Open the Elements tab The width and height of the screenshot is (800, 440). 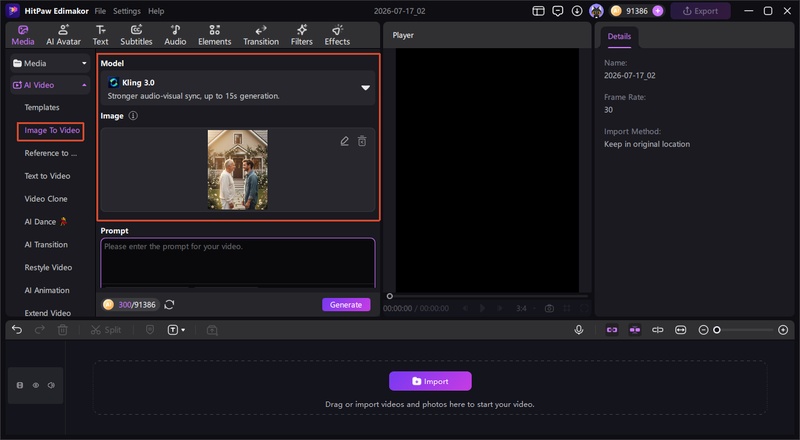214,35
